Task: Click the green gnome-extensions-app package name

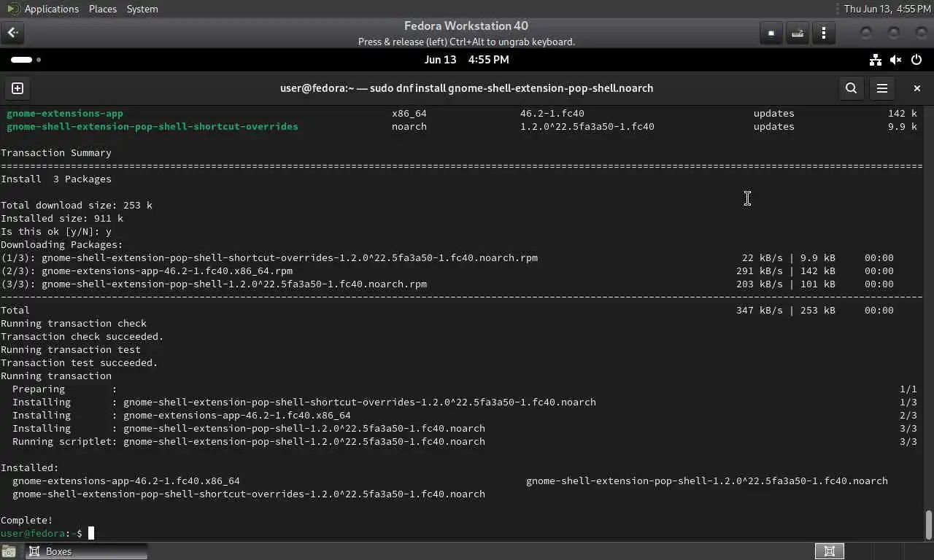Action: (x=65, y=113)
